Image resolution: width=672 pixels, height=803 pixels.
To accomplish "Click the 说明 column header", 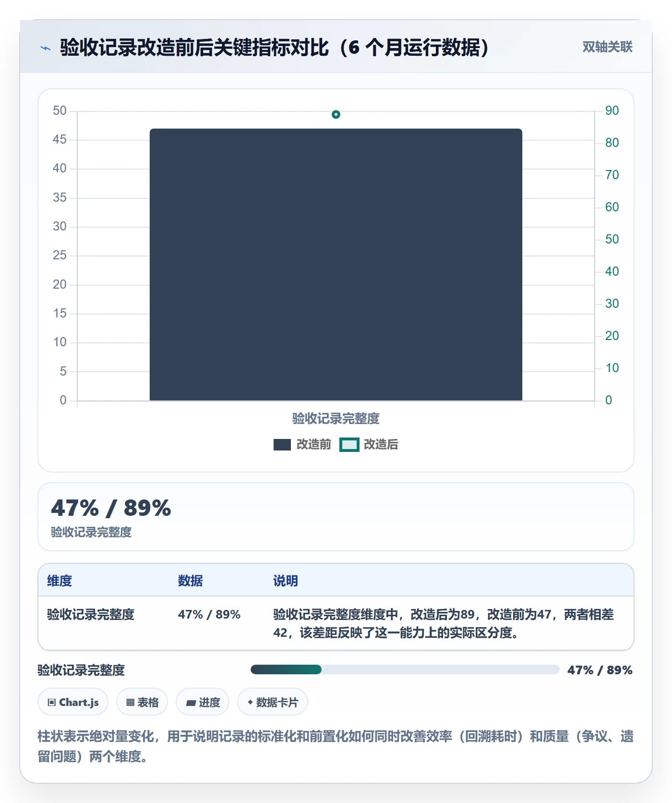I will pos(286,581).
